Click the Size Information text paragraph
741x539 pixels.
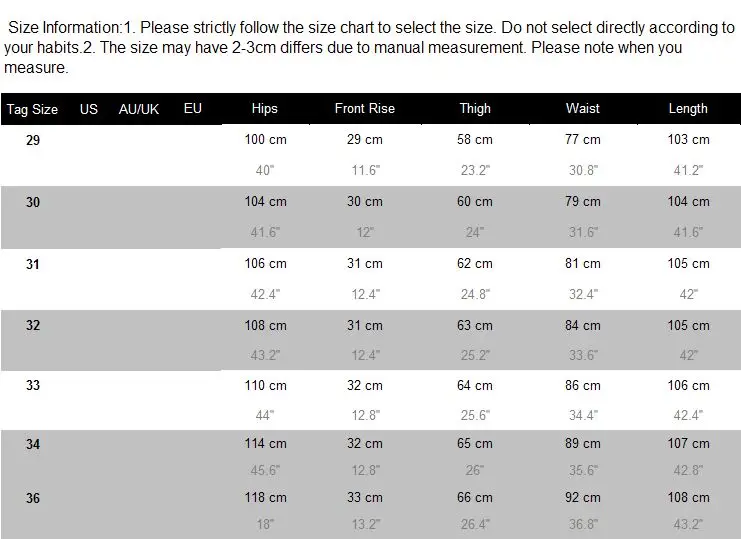(369, 47)
